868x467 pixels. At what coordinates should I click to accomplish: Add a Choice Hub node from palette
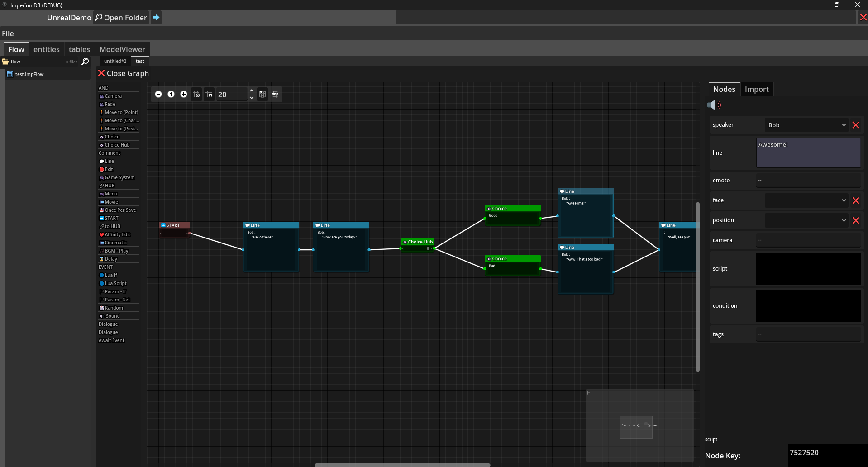tap(119, 145)
